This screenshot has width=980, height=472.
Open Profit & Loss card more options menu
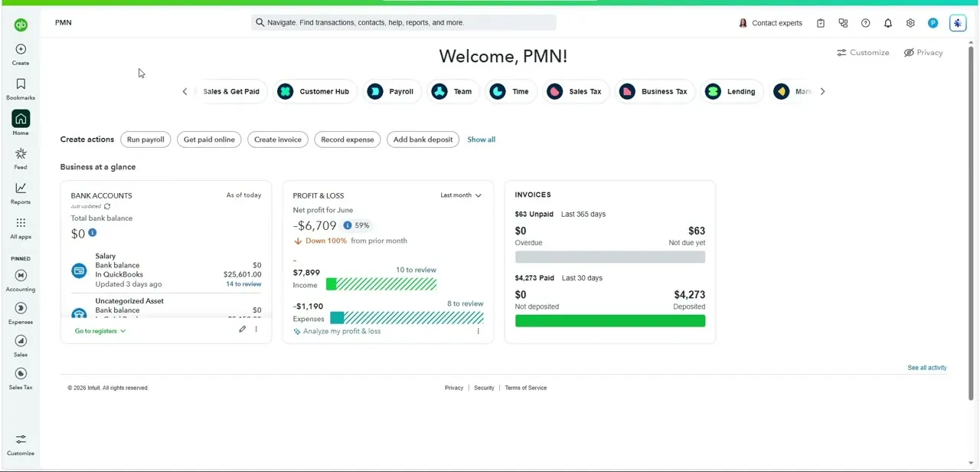[479, 331]
